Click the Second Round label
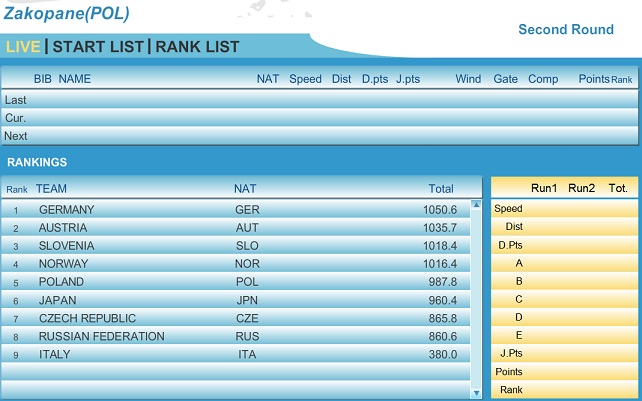 tap(566, 29)
